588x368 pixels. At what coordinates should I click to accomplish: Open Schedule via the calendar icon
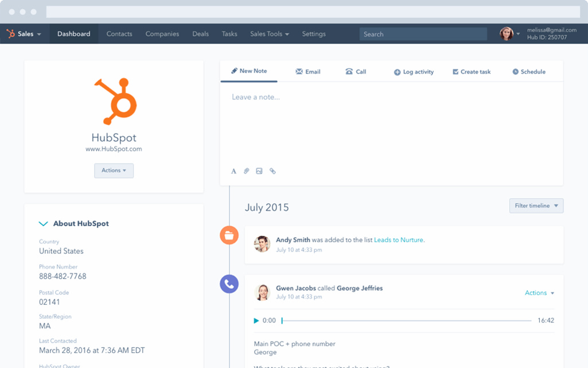point(515,71)
